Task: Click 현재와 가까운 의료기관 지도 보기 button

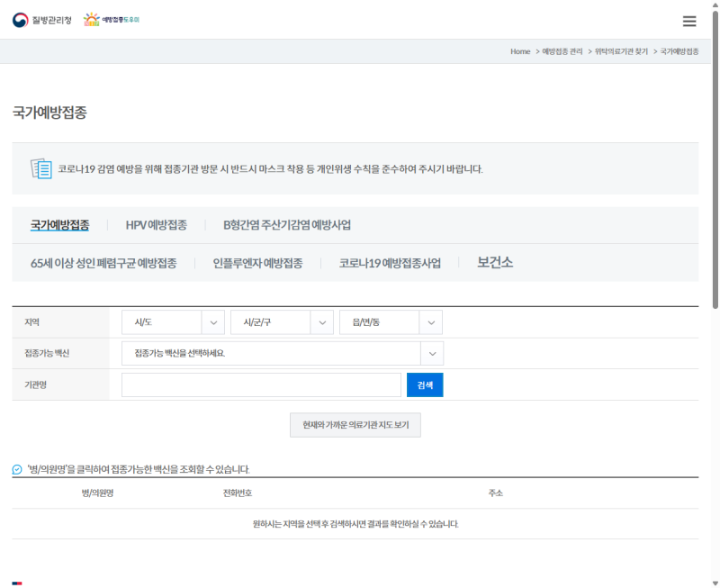Action: click(355, 425)
